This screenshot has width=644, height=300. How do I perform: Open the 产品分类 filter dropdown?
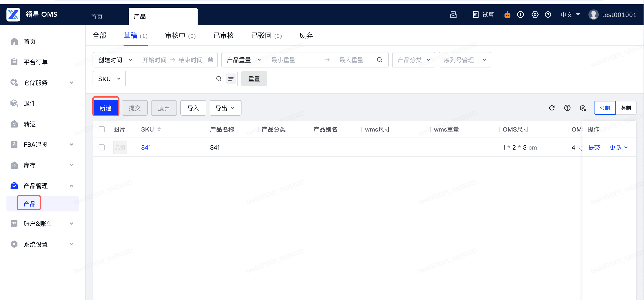coord(413,60)
